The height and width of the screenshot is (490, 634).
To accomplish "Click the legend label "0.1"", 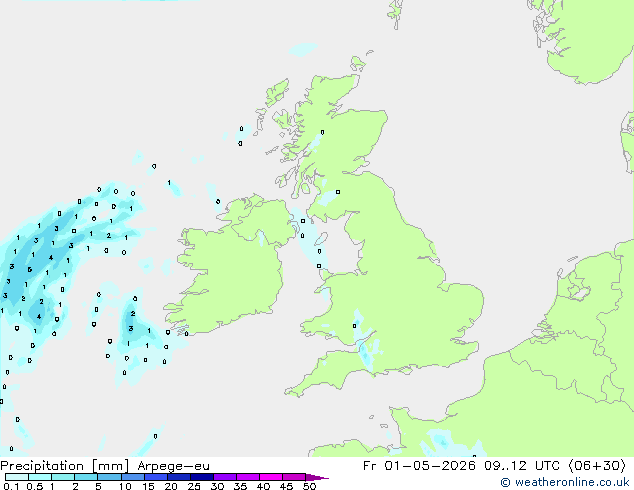I will [11, 486].
